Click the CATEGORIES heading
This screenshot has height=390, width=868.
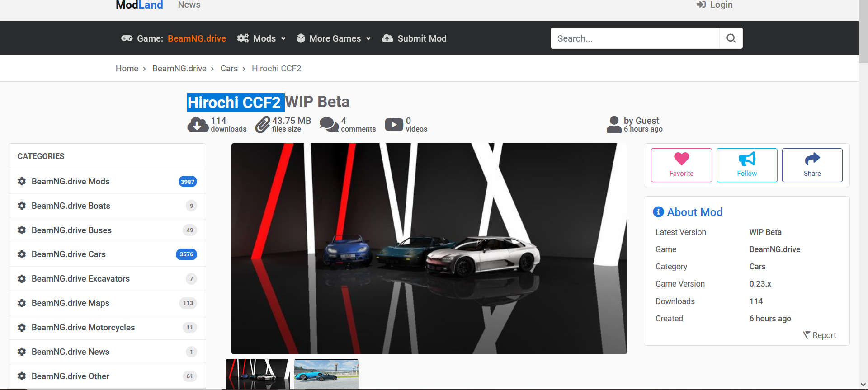point(41,156)
